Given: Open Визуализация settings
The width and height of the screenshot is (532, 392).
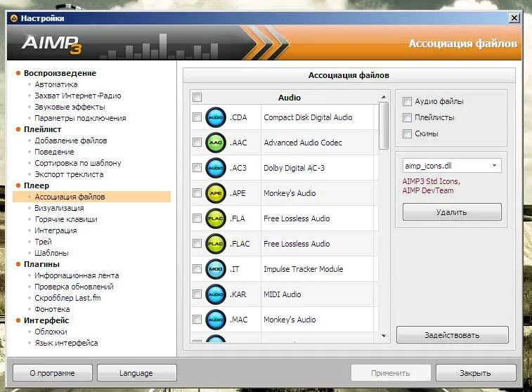Looking at the screenshot, I should tap(59, 208).
